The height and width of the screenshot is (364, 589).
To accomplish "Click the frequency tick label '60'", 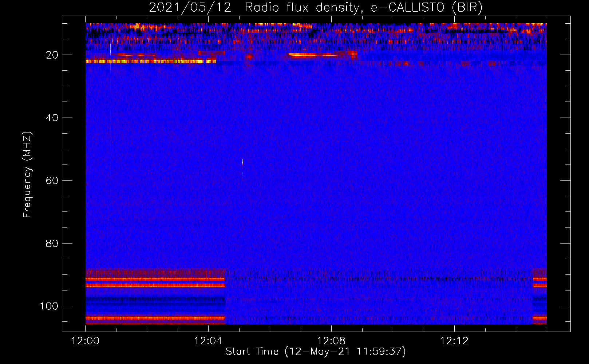I will tap(52, 181).
